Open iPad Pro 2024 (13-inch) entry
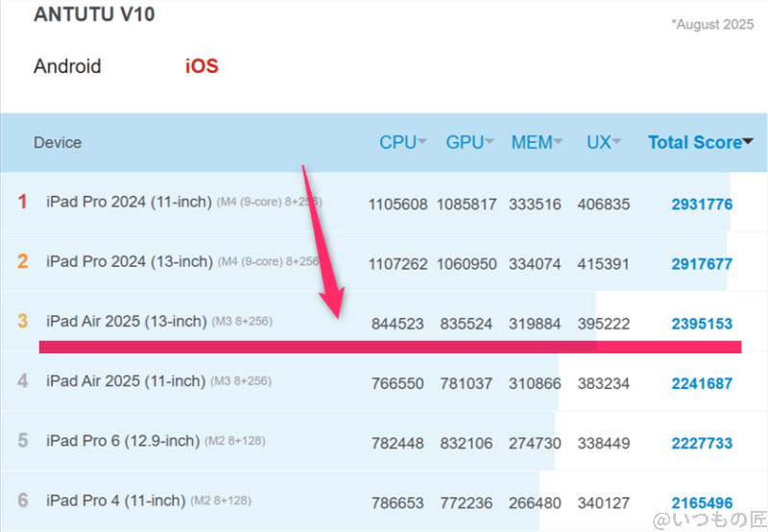 tap(128, 261)
